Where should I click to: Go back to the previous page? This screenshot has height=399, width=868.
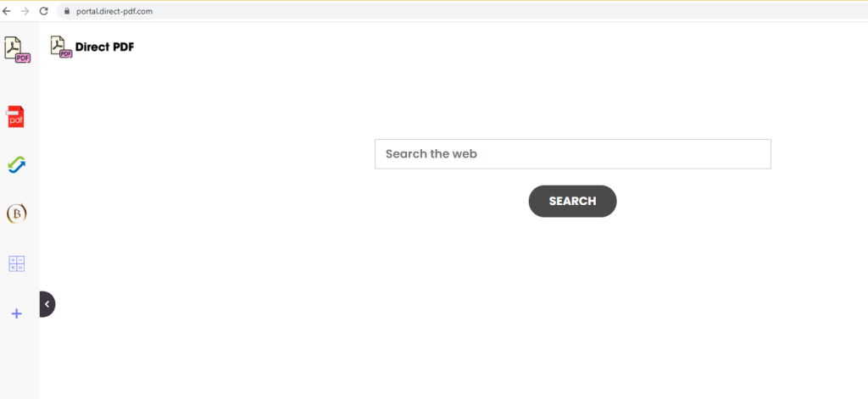[7, 11]
